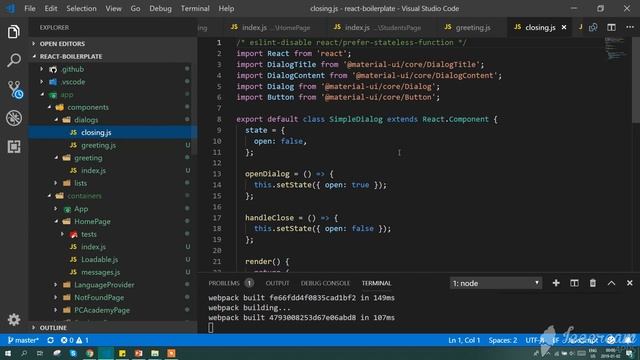
Task: Switch to the PROBLEMS panel tab
Action: (x=224, y=283)
